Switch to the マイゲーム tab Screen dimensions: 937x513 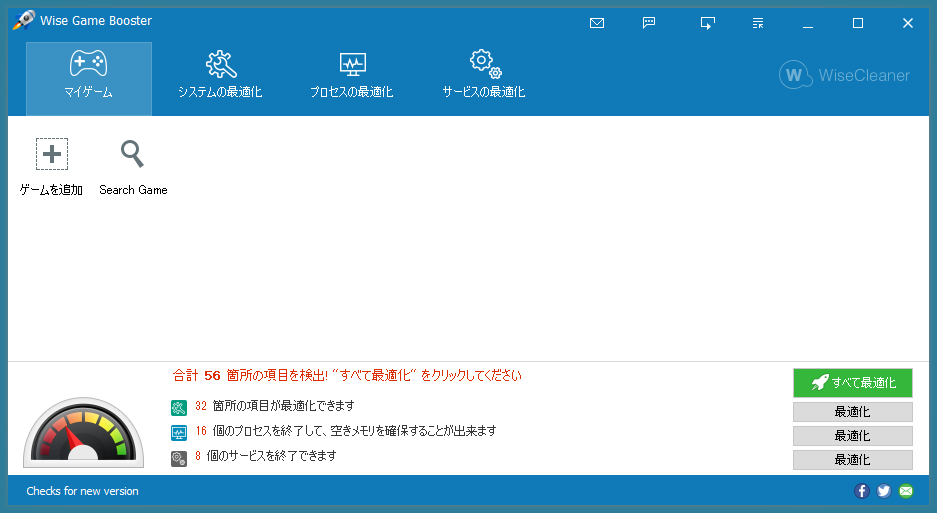coord(89,78)
